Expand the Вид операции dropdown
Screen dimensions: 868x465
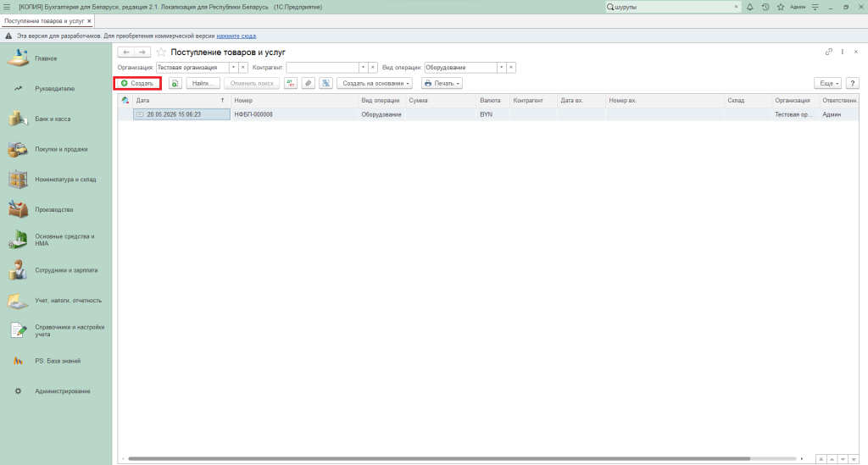pos(501,68)
